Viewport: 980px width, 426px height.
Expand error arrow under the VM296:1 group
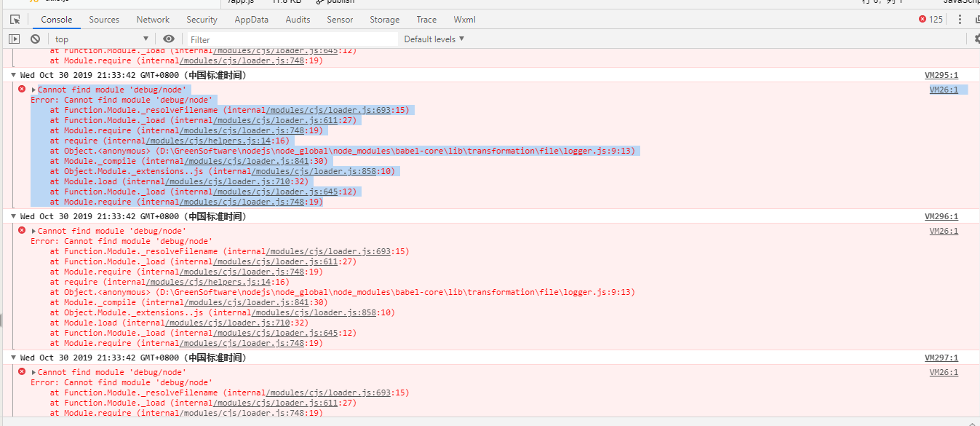33,231
